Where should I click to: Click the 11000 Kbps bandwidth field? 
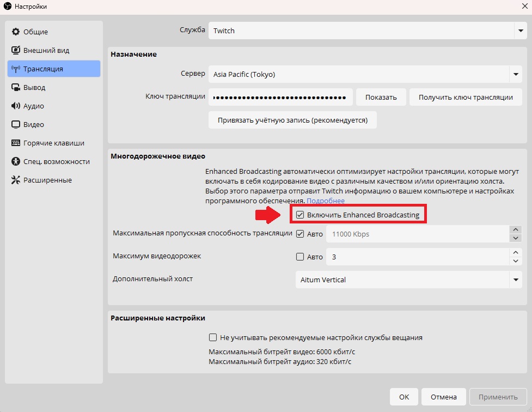(x=418, y=234)
